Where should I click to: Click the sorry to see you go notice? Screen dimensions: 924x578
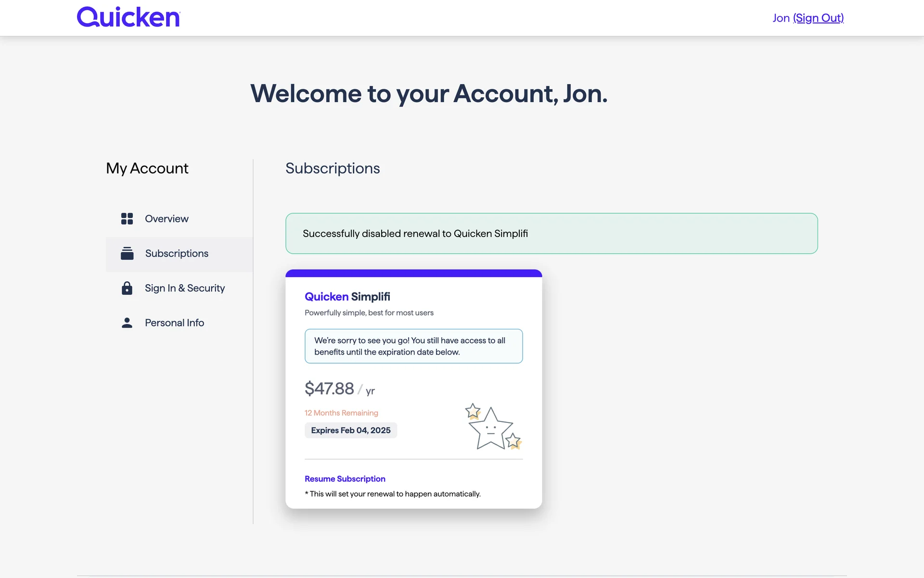[413, 346]
